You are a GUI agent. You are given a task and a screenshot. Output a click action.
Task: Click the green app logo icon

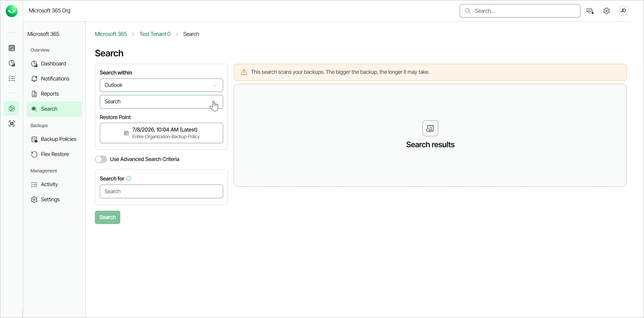coord(12,11)
